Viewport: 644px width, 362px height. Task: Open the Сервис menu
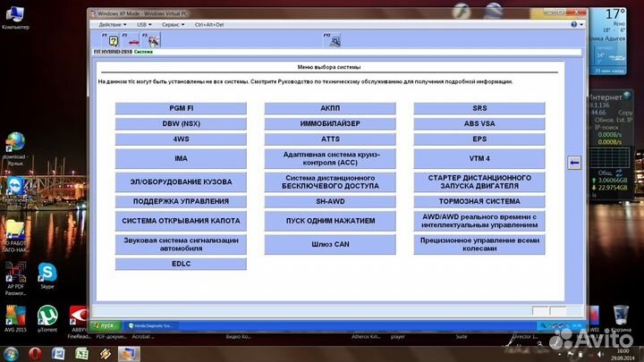click(173, 25)
